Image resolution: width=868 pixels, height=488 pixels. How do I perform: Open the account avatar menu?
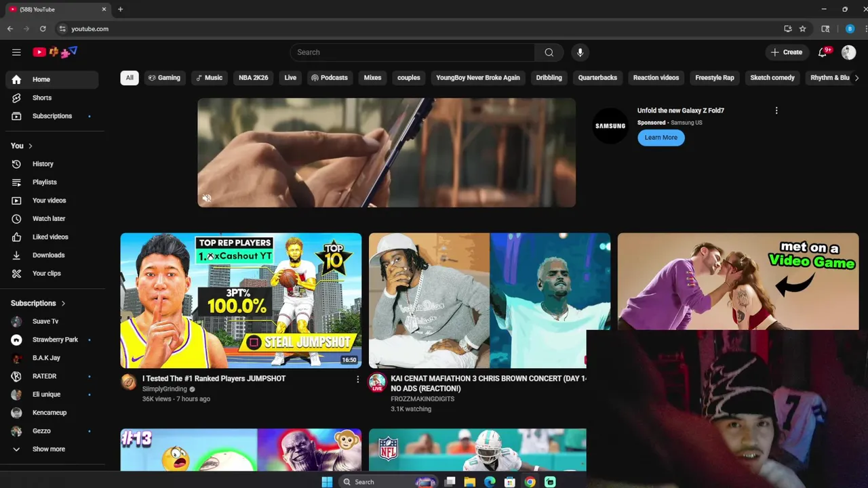848,52
